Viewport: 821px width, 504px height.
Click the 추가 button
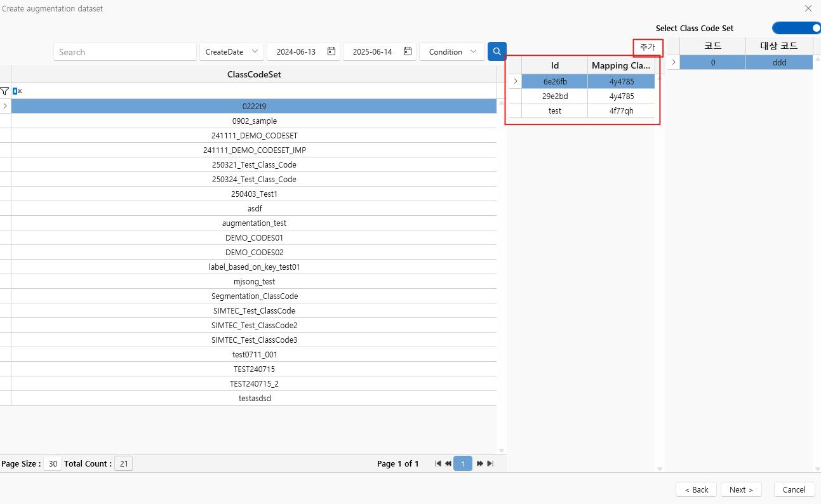[x=648, y=48]
